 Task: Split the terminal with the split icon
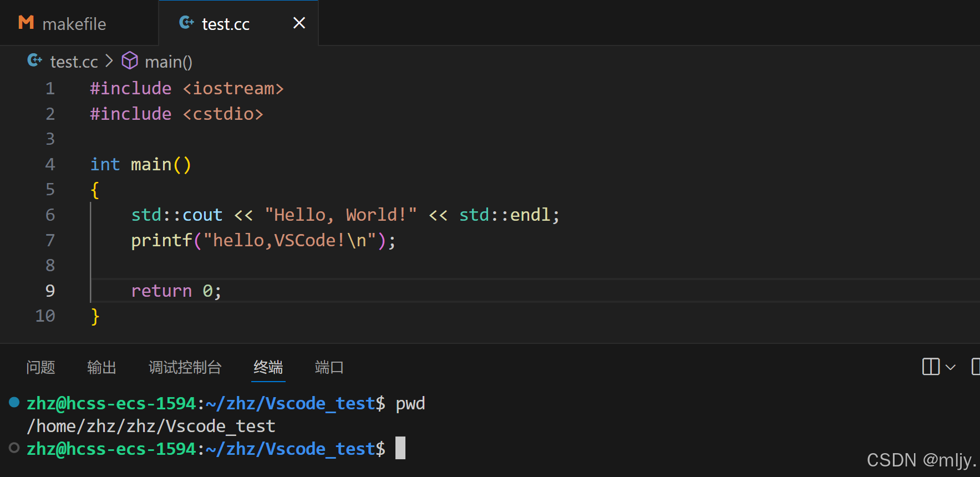(x=931, y=367)
